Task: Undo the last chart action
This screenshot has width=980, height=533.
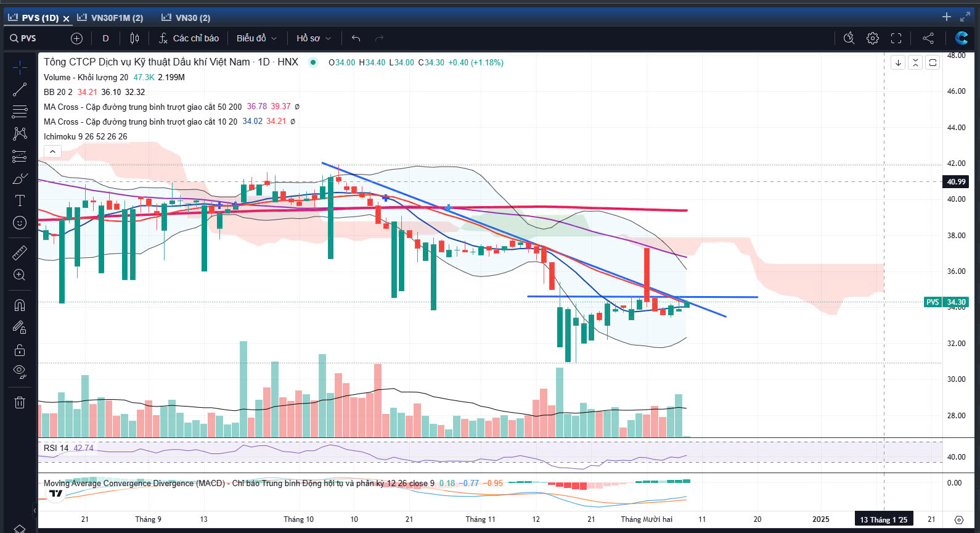Action: coord(356,38)
